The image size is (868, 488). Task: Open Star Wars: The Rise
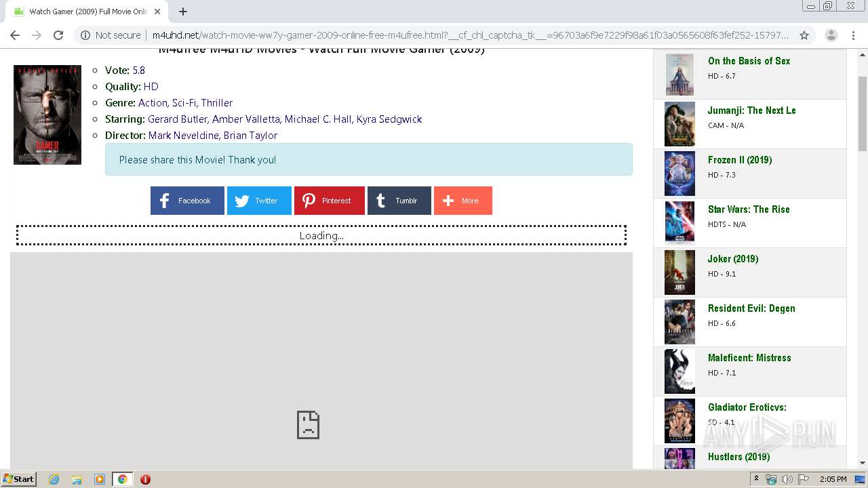point(749,209)
